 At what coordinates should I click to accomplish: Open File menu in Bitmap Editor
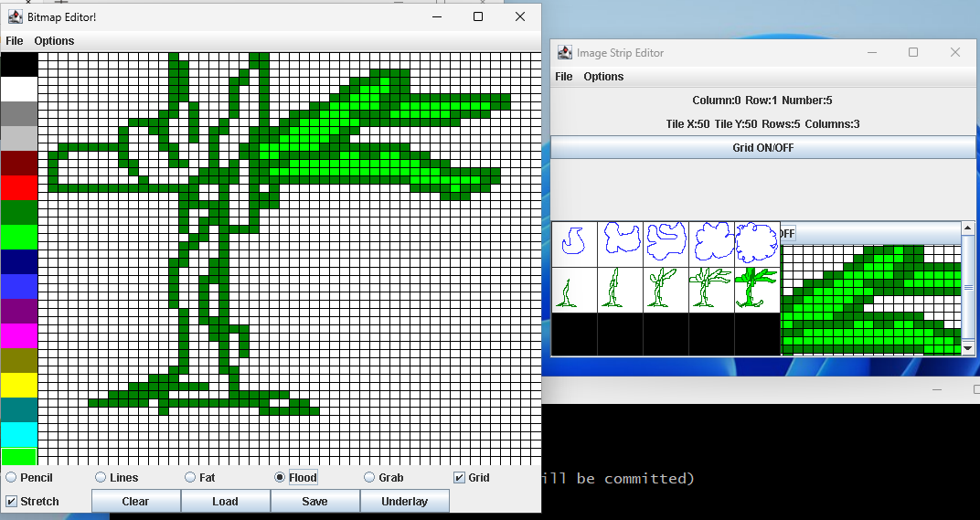(x=15, y=40)
